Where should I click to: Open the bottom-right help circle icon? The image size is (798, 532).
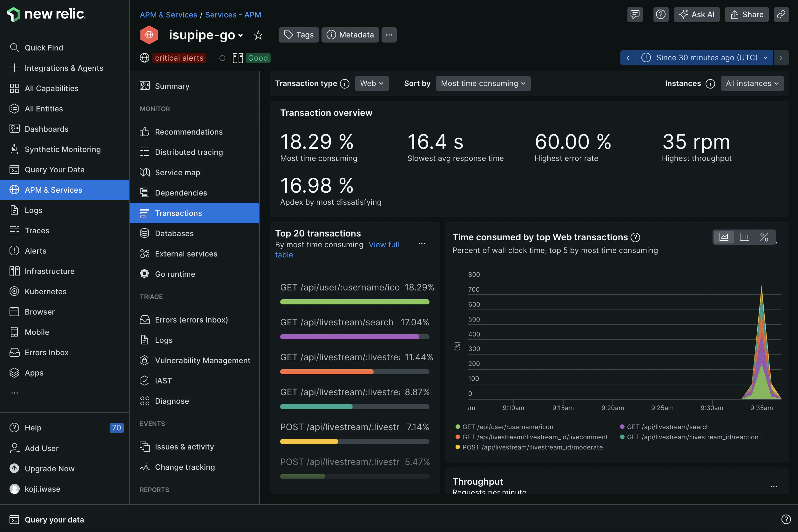click(786, 519)
